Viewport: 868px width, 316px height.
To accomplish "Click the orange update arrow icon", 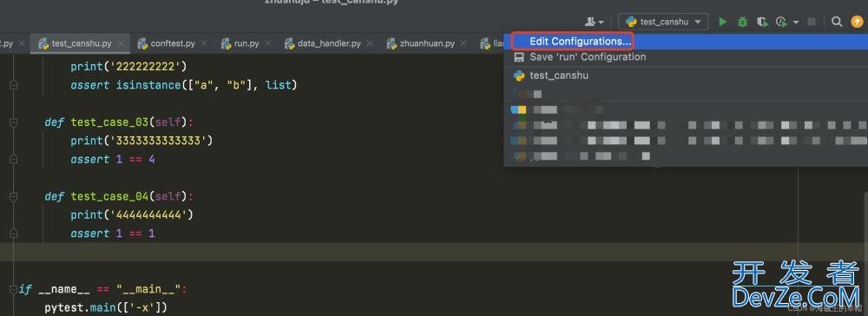I will (857, 22).
